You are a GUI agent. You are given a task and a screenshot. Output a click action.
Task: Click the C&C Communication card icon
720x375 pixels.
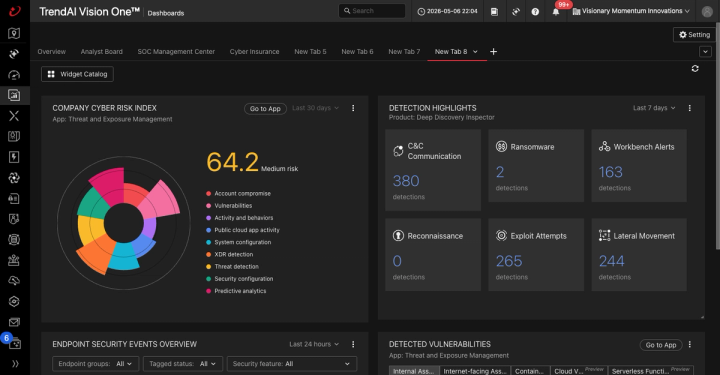[398, 151]
